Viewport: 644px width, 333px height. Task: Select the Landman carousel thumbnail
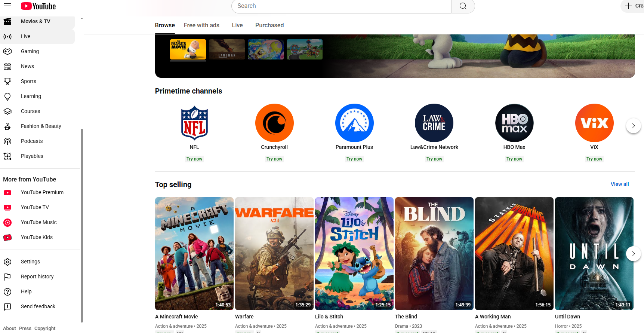click(227, 49)
